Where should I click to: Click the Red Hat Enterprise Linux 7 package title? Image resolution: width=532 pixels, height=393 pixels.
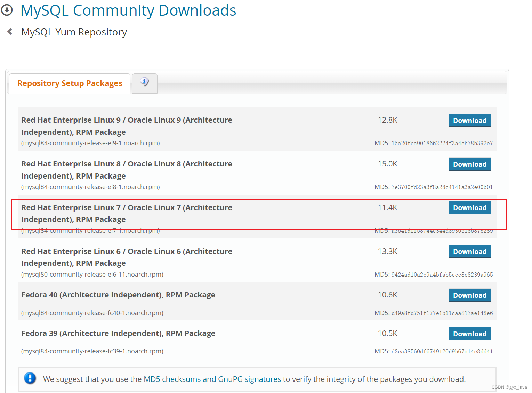[x=127, y=213]
